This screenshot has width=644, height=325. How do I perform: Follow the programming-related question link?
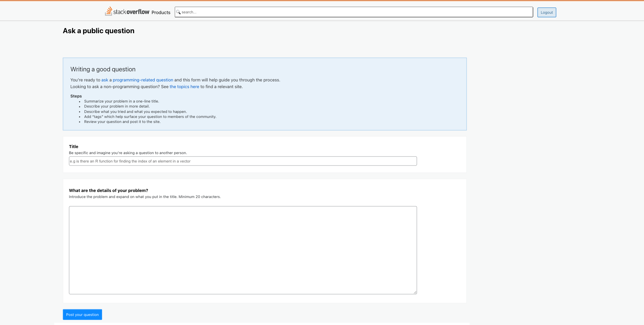point(143,80)
